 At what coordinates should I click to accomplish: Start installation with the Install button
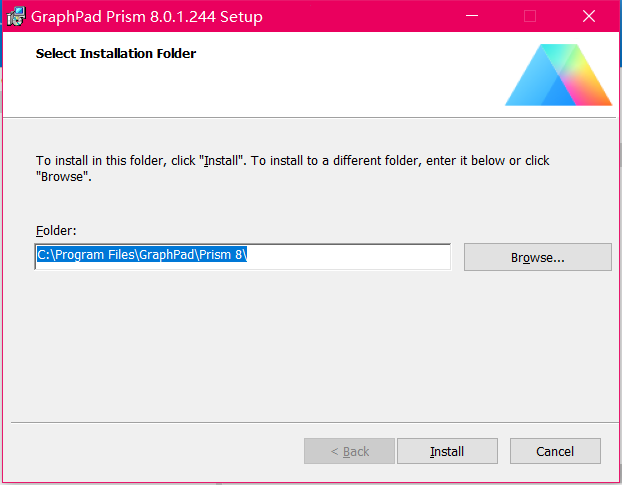point(447,451)
